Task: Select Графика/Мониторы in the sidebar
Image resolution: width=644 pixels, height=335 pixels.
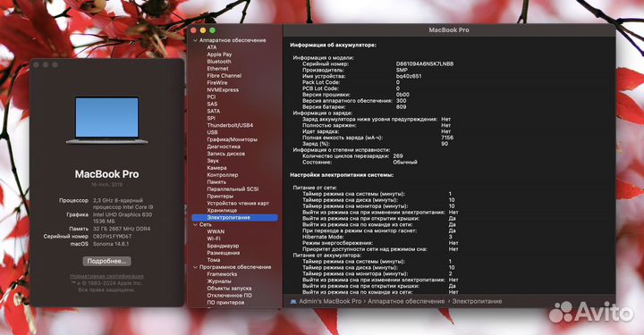Action: [232, 139]
